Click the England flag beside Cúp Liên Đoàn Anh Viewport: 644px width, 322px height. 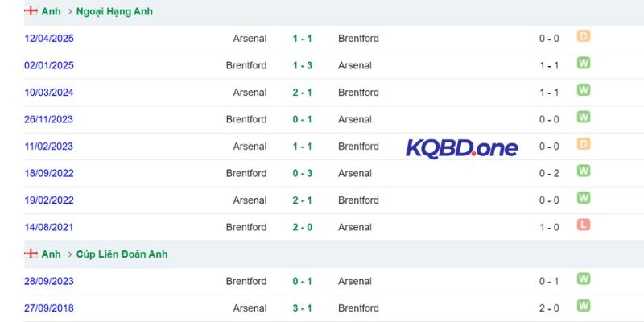point(31,254)
